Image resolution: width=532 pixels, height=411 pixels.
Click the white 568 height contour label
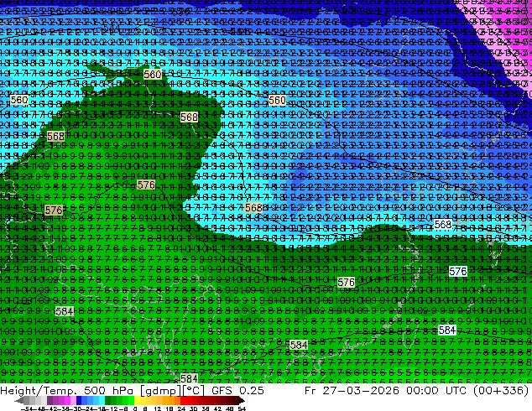point(443,225)
